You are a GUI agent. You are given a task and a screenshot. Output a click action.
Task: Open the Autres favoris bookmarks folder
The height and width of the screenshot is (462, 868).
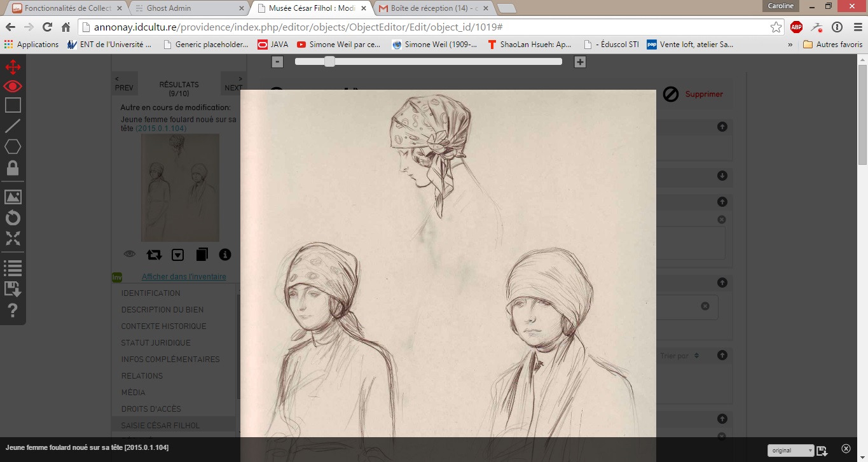[832, 45]
